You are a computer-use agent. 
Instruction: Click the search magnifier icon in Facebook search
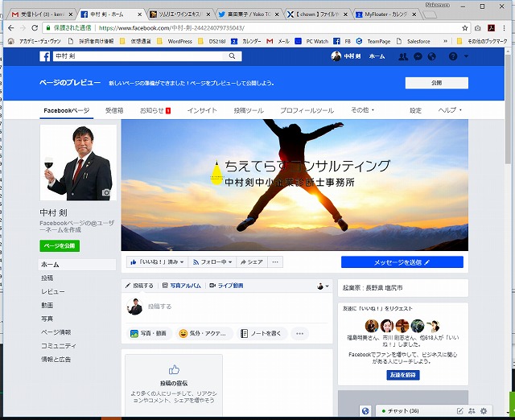[x=233, y=56]
